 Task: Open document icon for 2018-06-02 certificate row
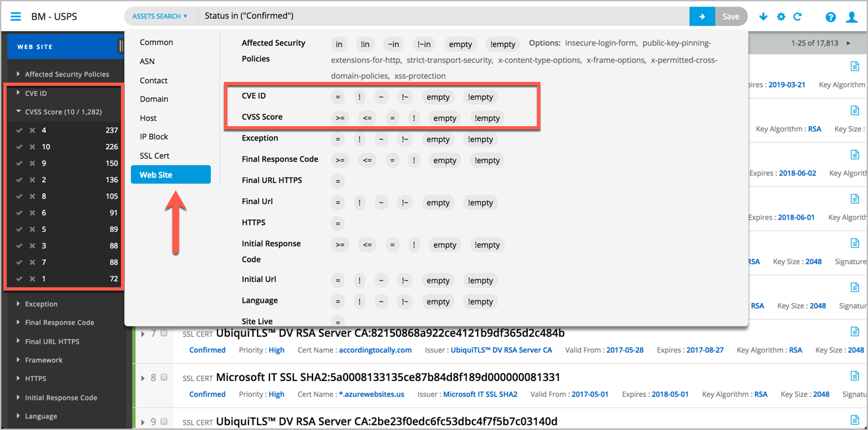pos(854,155)
